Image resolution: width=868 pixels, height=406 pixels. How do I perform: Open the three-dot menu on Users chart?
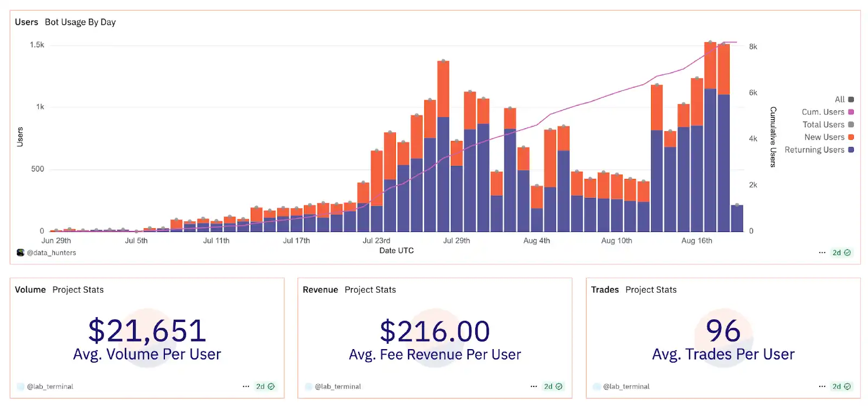pos(822,253)
